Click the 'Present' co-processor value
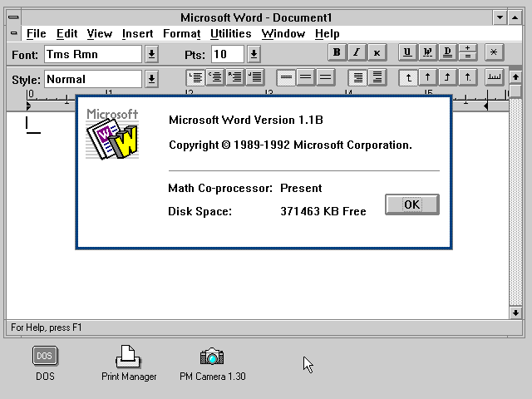Viewport: 532px width, 399px height. tap(301, 188)
